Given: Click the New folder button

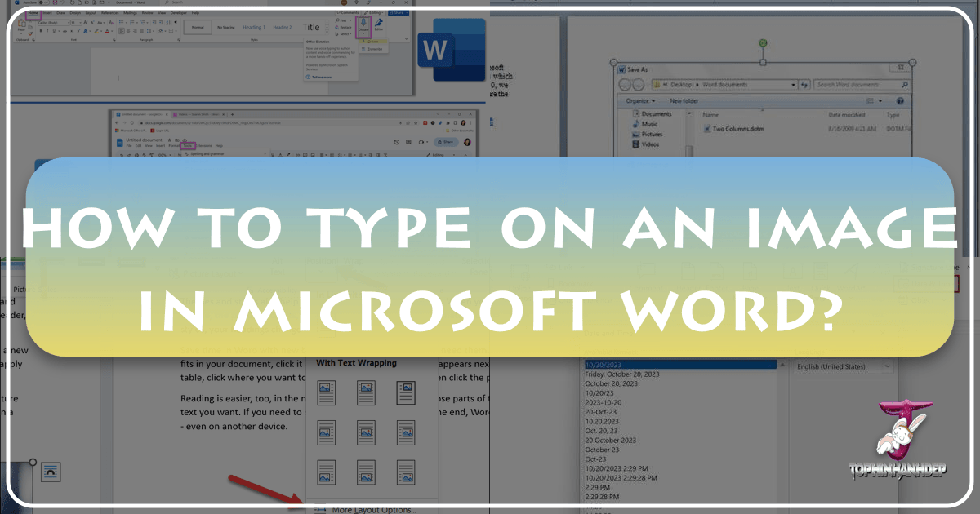Looking at the screenshot, I should [x=684, y=100].
